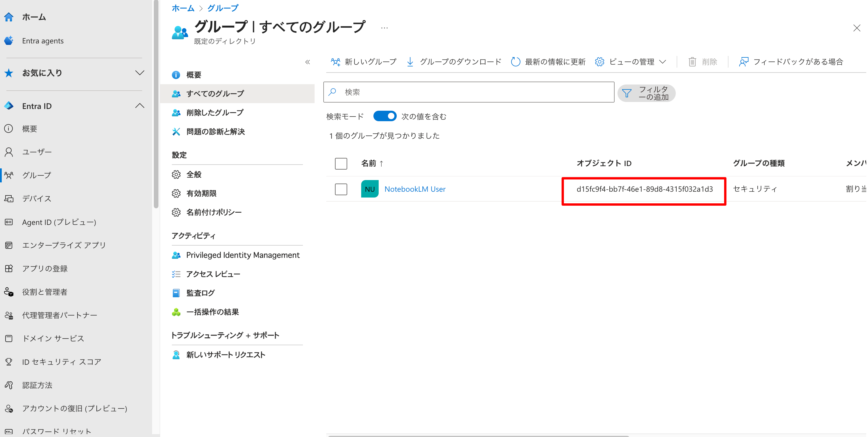The width and height of the screenshot is (868, 437).
Task: Click the NU group avatar icon
Action: (x=370, y=189)
